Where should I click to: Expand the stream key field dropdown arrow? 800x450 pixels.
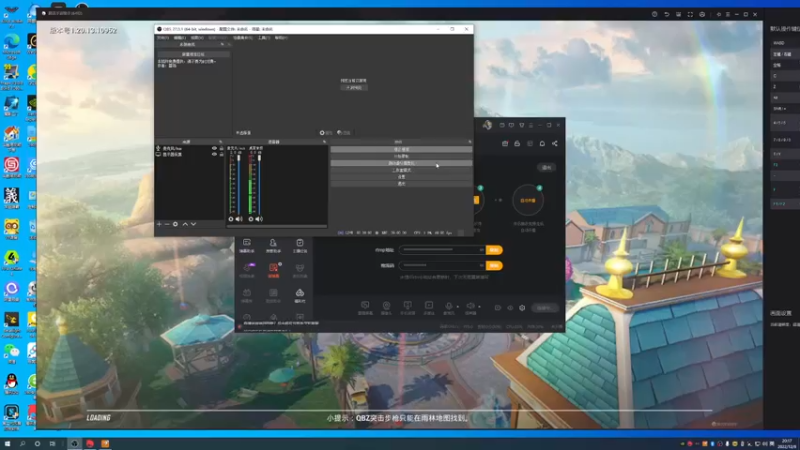click(481, 266)
